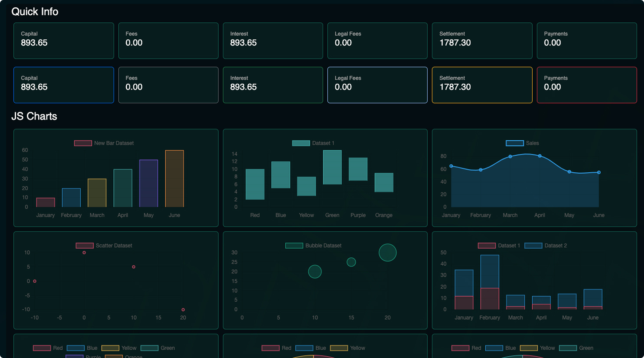644x358 pixels.
Task: Click the Green floating bar in Dataset 1 chart
Action: 332,168
